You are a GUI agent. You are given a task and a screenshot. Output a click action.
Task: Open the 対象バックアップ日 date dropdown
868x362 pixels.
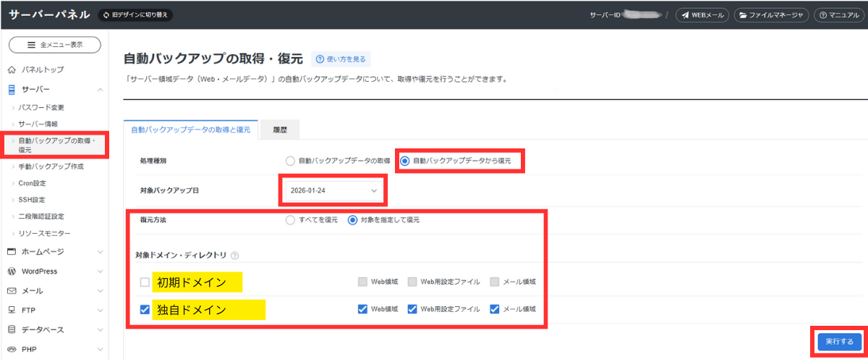[333, 190]
